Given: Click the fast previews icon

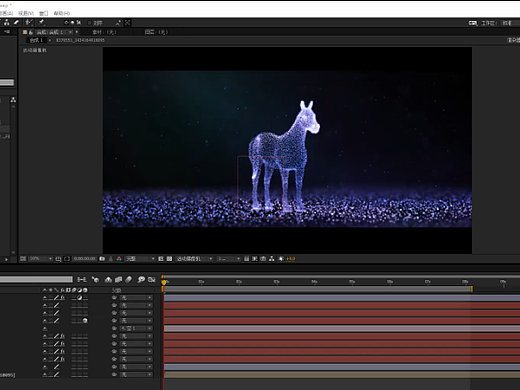Looking at the screenshot, I should tap(255, 259).
